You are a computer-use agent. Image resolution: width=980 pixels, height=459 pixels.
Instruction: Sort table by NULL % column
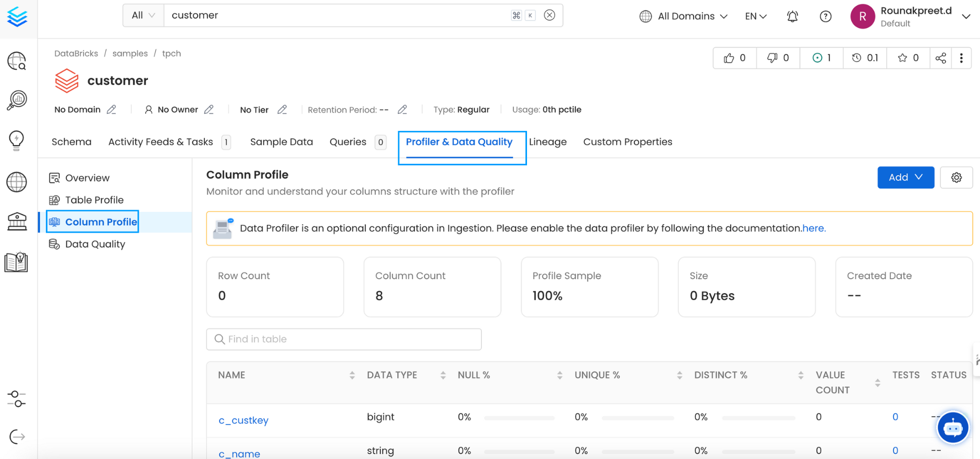559,375
